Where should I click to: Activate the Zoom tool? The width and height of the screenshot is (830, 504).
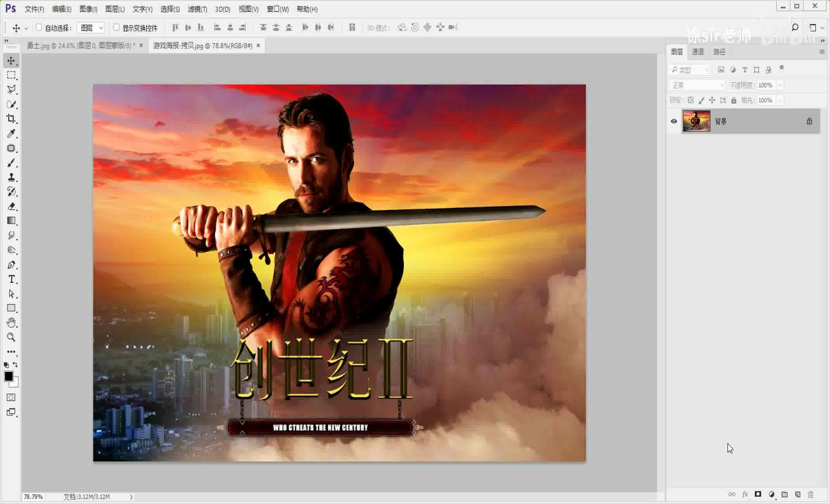point(11,337)
